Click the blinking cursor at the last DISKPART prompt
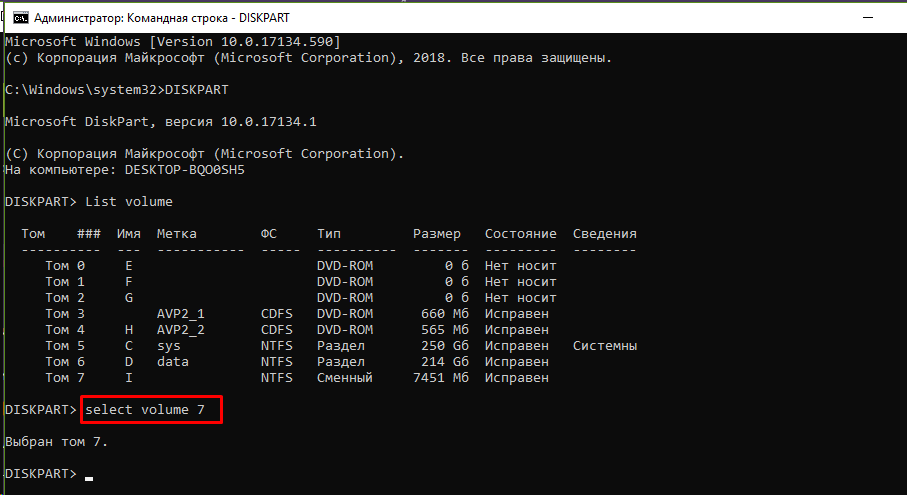The height and width of the screenshot is (495, 907). tap(89, 478)
